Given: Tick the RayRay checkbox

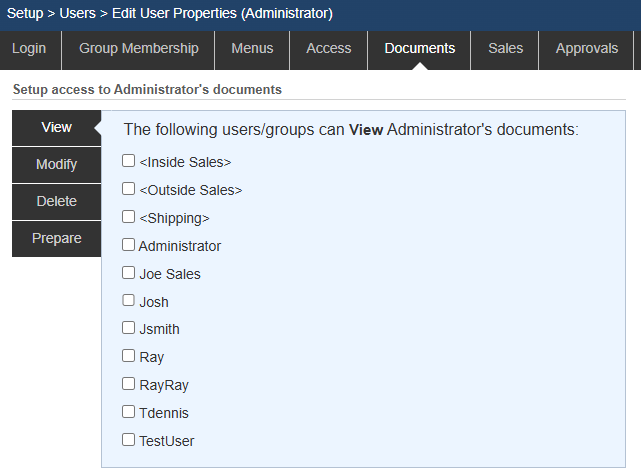Looking at the screenshot, I should [128, 384].
